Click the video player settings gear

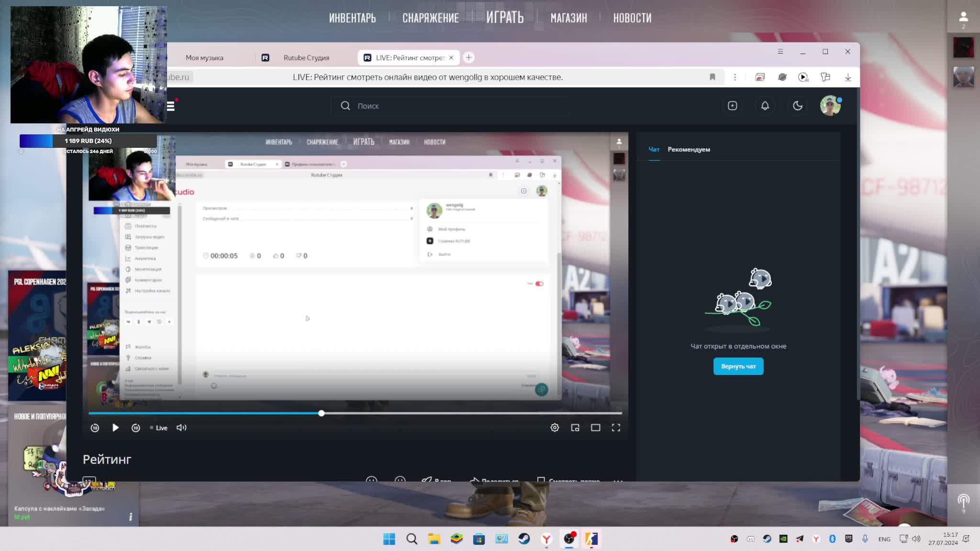pyautogui.click(x=555, y=428)
